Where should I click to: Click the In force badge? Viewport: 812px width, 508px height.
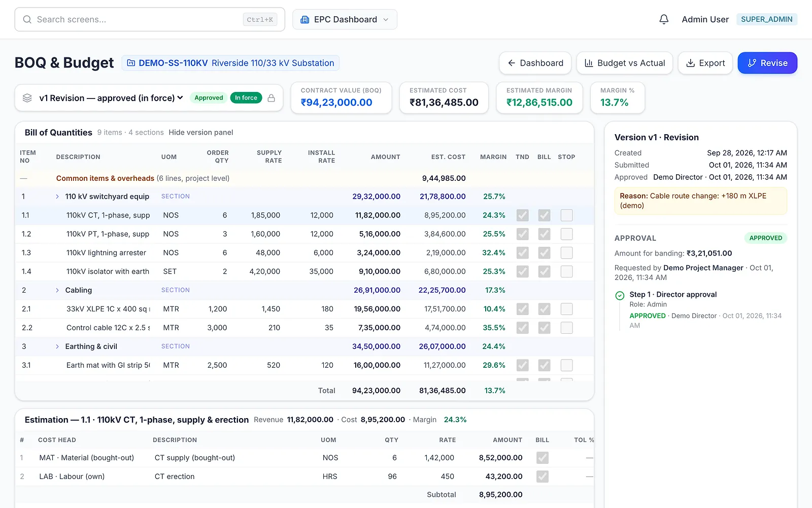(x=246, y=98)
